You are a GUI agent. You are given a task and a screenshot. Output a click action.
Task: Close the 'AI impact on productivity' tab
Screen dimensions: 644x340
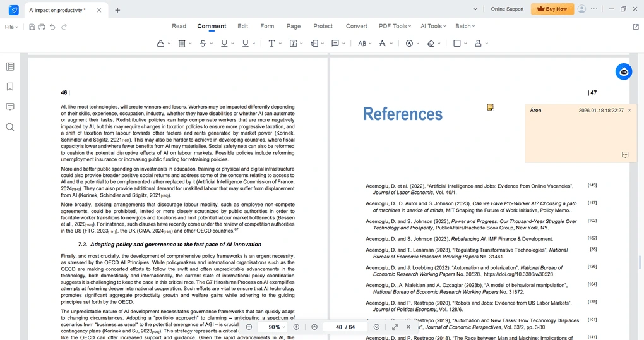click(99, 10)
